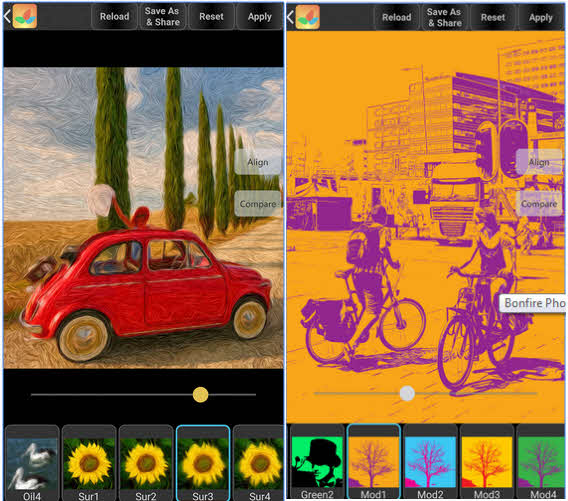Choose the Sur2 sunflower filter
The height and width of the screenshot is (501, 568).
click(146, 463)
